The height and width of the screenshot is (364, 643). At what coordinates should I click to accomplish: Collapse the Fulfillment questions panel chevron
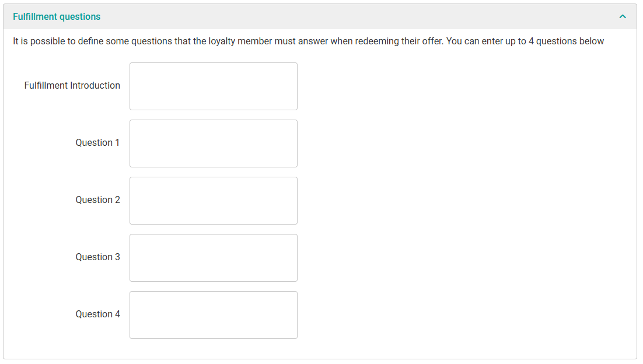point(623,17)
